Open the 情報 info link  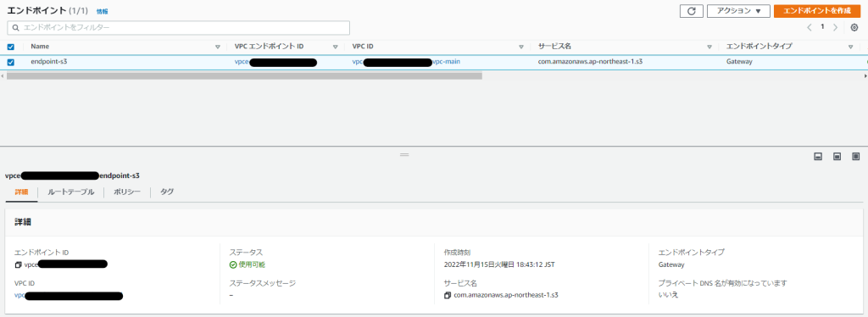pos(103,11)
